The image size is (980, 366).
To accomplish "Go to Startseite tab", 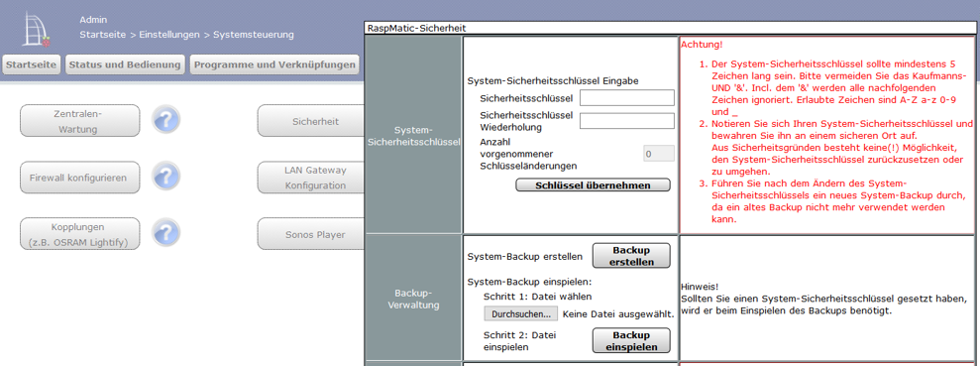I will 32,64.
